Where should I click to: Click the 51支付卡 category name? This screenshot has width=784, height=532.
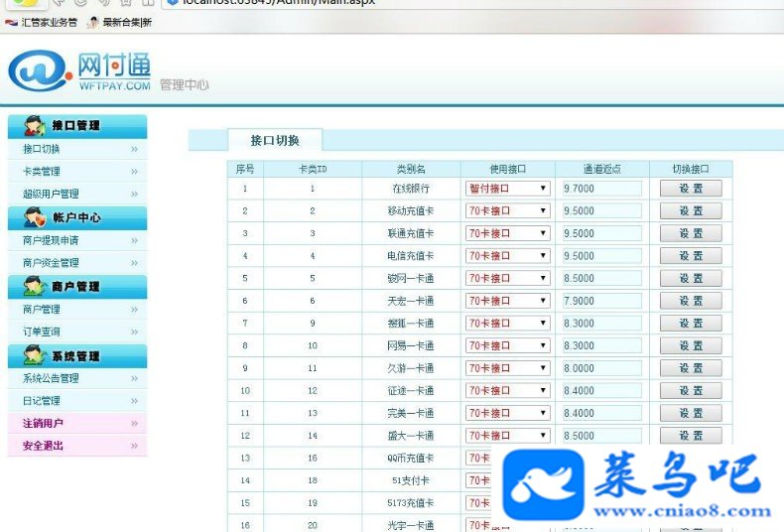[x=411, y=480]
